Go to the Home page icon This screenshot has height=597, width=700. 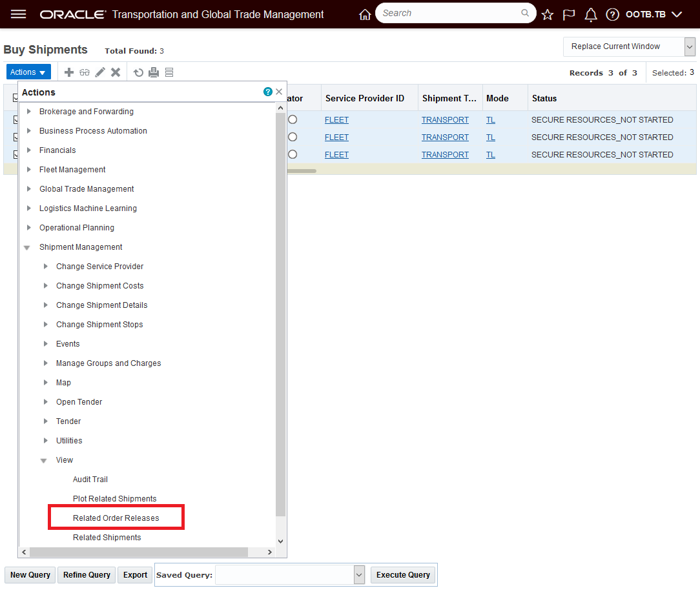pyautogui.click(x=365, y=15)
